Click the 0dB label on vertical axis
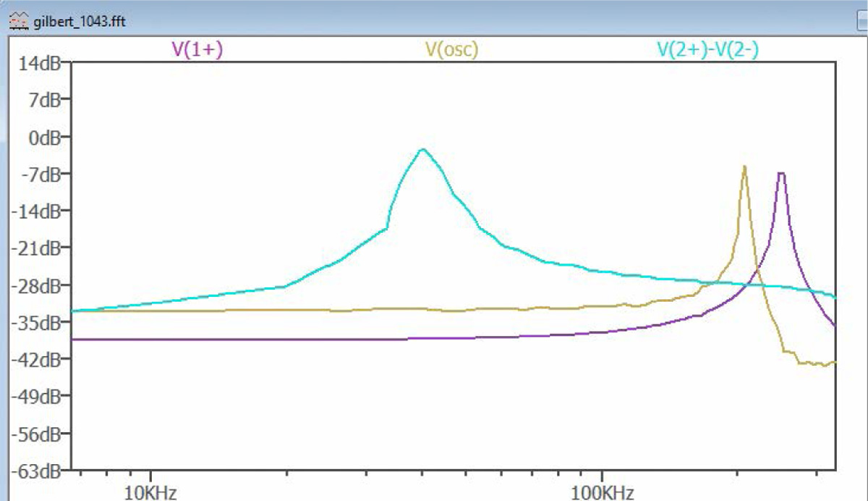Image resolution: width=868 pixels, height=501 pixels. click(x=41, y=136)
